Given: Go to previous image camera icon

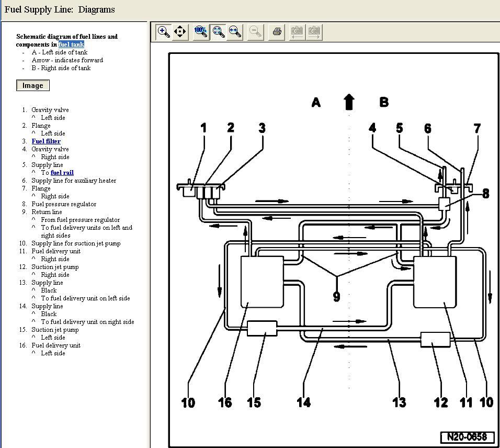Looking at the screenshot, I should coord(297,32).
